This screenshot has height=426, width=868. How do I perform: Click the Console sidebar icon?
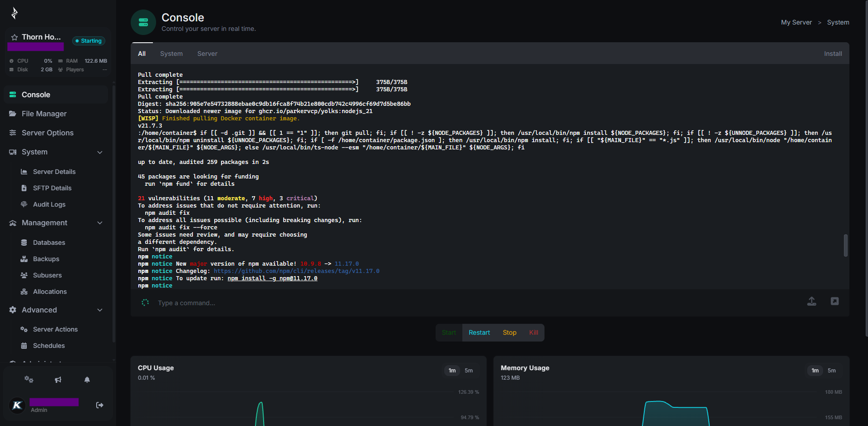click(x=13, y=94)
